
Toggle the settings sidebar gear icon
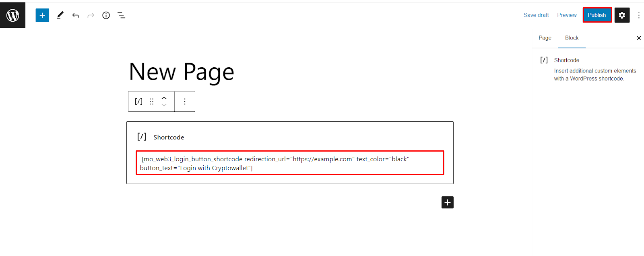pyautogui.click(x=622, y=15)
